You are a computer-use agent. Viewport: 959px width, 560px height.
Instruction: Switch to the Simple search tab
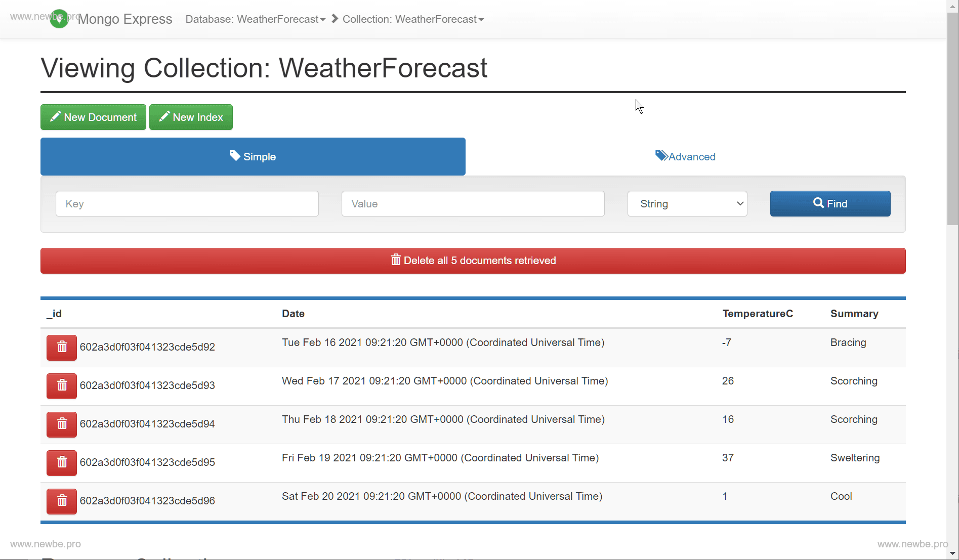[x=253, y=157]
